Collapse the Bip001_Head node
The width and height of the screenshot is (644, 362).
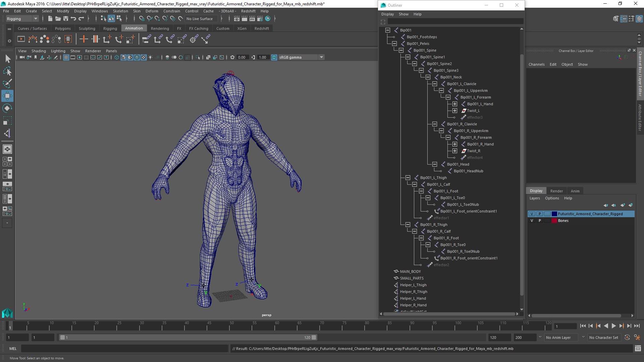coord(435,164)
